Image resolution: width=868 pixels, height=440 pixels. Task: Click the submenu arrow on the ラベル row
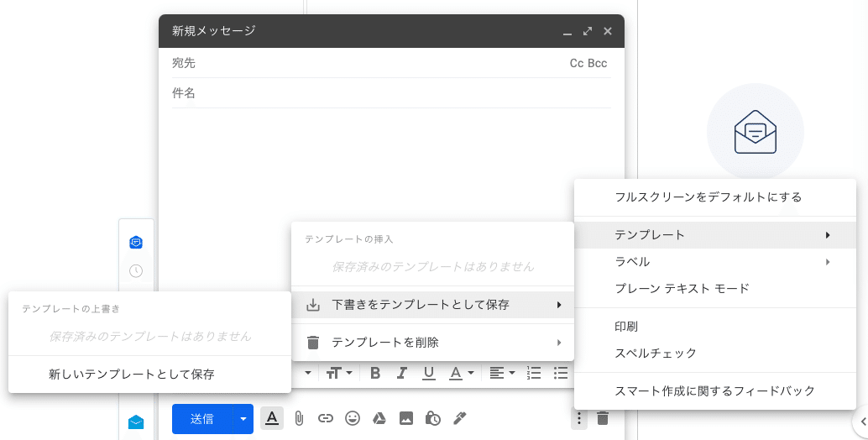click(828, 262)
